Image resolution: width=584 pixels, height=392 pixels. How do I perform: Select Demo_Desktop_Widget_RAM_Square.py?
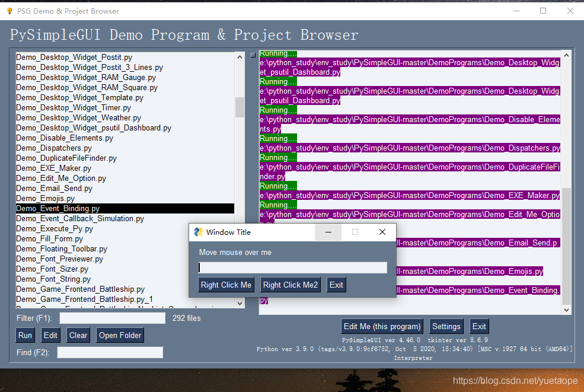(125, 88)
